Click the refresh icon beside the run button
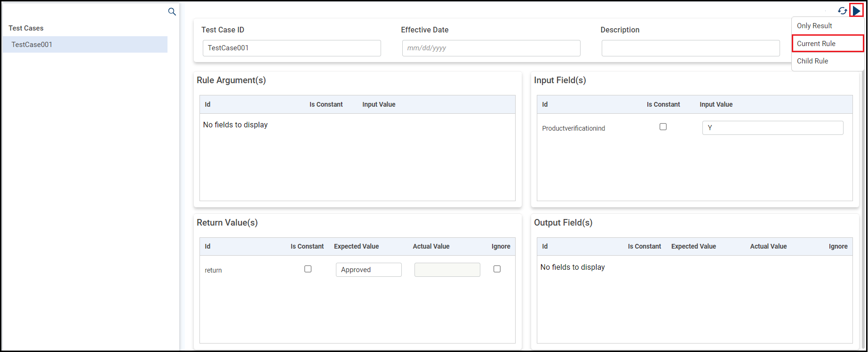This screenshot has height=352, width=868. tap(842, 11)
